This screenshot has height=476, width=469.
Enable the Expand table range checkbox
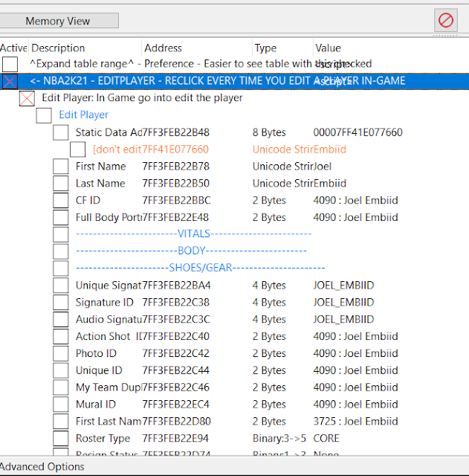[10, 64]
